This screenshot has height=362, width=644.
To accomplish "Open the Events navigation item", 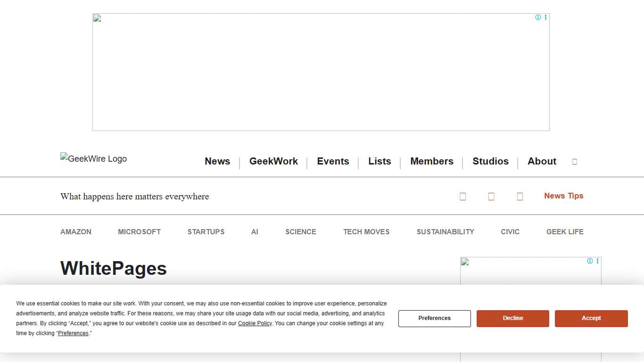I will 333,161.
